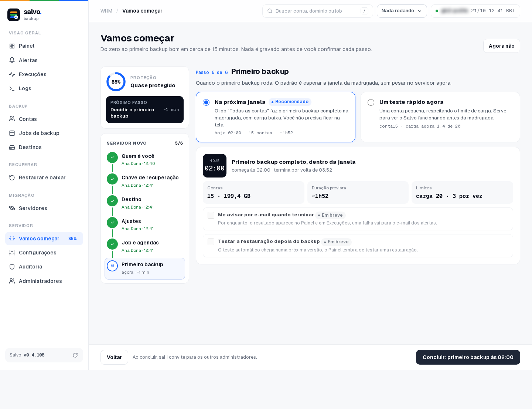The image size is (532, 409).
Task: Open Jobs de backup via the calendar icon
Action: click(12, 133)
